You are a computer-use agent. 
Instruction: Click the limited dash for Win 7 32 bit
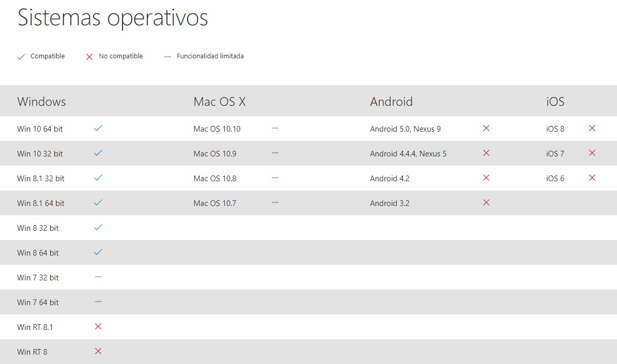click(x=98, y=277)
